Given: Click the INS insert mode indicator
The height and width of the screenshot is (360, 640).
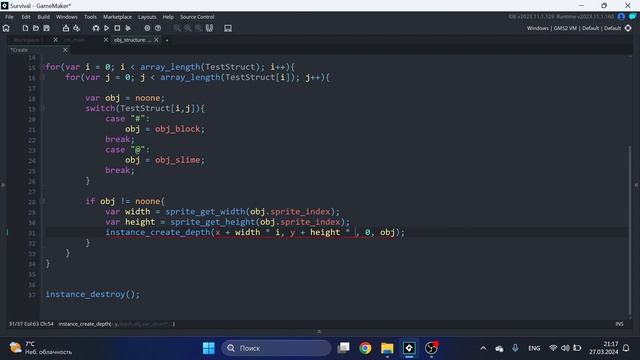Looking at the screenshot, I should coord(620,324).
